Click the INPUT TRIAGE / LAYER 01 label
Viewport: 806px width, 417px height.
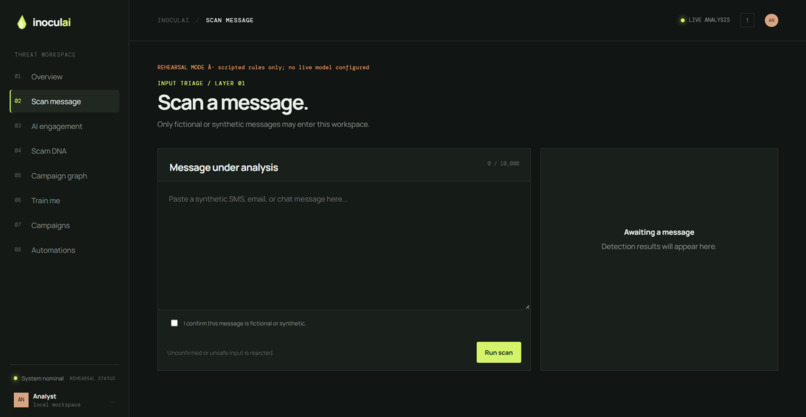pyautogui.click(x=201, y=83)
